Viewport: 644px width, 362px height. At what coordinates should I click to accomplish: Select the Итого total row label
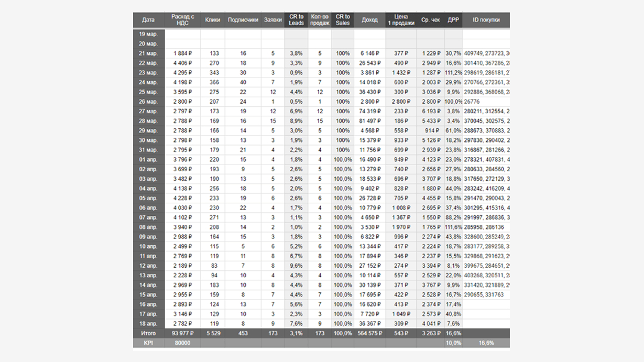[x=148, y=333]
